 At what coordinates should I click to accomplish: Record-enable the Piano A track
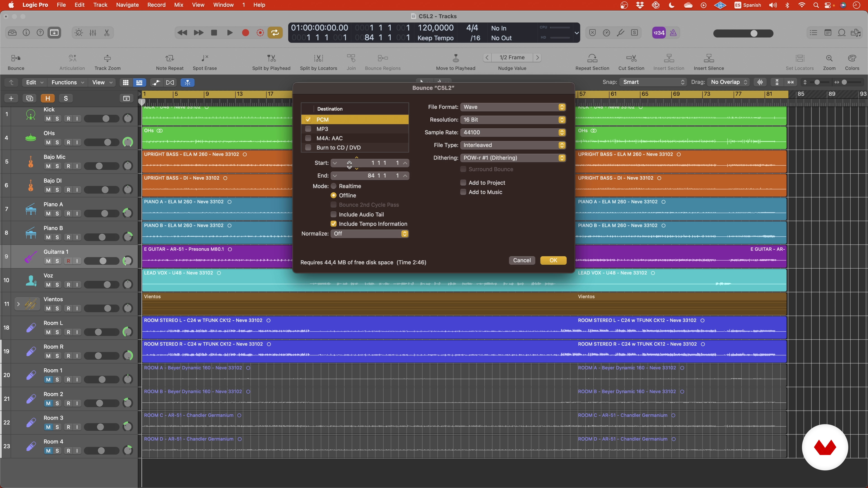(68, 213)
